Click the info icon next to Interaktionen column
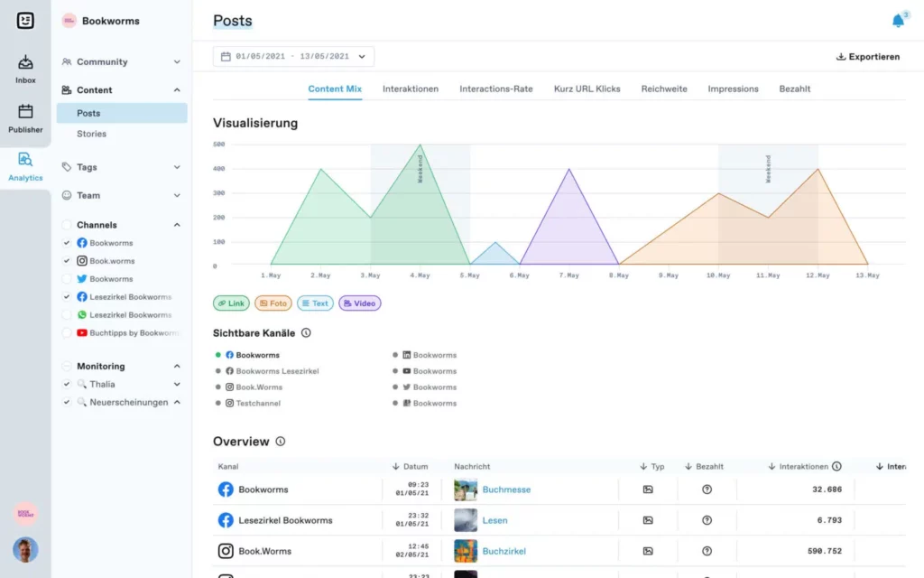The image size is (924, 578). click(836, 466)
